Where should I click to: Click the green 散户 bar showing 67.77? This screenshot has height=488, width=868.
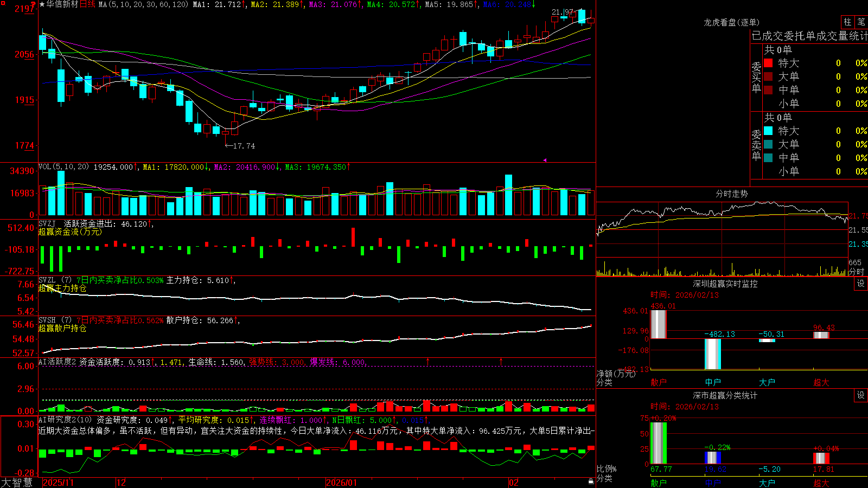[x=658, y=443]
